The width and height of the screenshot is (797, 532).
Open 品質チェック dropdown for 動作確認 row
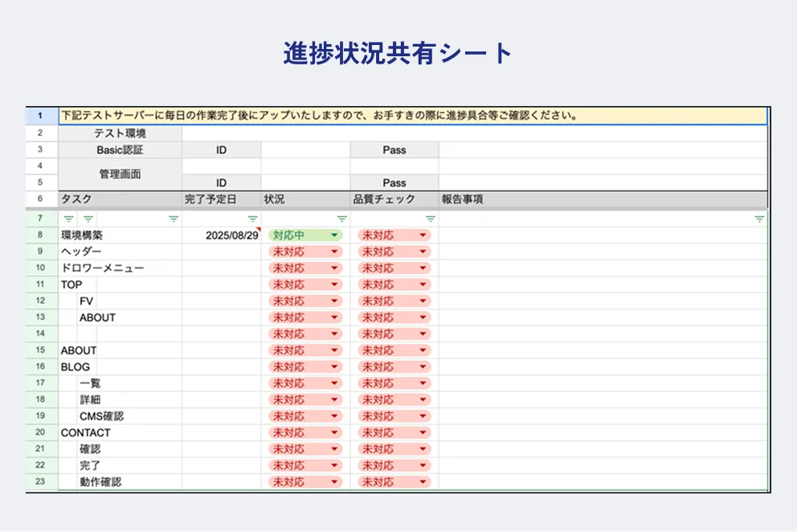pyautogui.click(x=423, y=482)
